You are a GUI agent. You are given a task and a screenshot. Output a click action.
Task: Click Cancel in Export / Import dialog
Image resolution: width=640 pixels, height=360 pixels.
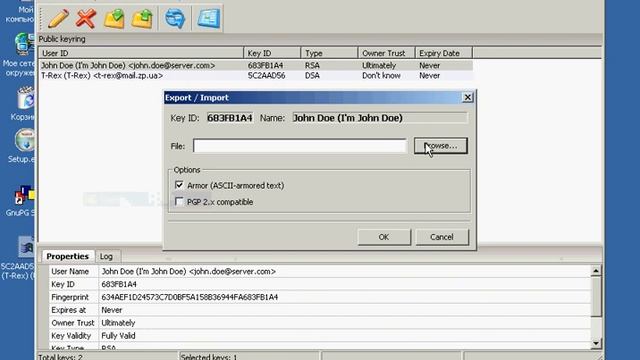click(x=442, y=237)
